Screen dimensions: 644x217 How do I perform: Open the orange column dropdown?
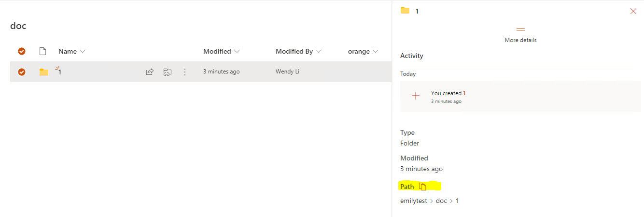[376, 51]
